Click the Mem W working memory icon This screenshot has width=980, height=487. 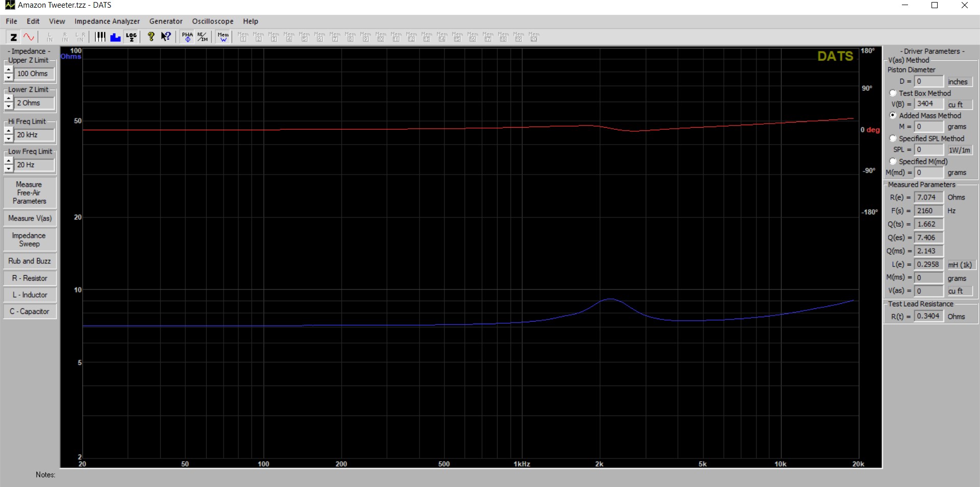pos(223,37)
